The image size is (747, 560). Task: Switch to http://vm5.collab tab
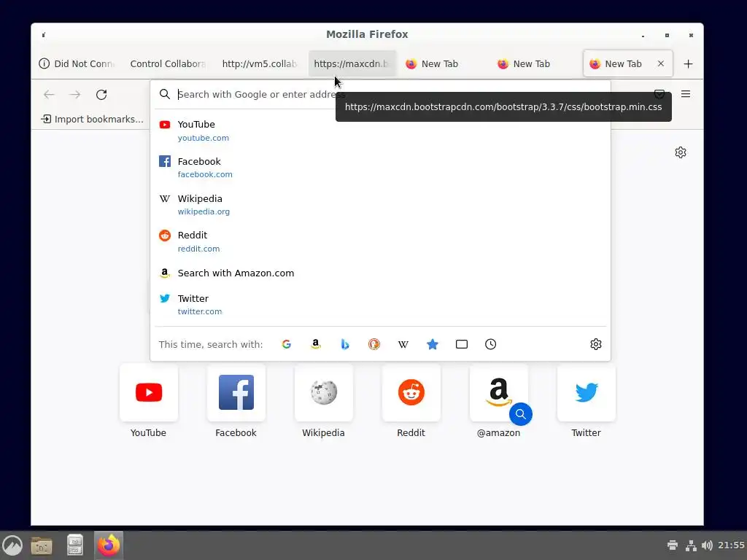(x=260, y=64)
